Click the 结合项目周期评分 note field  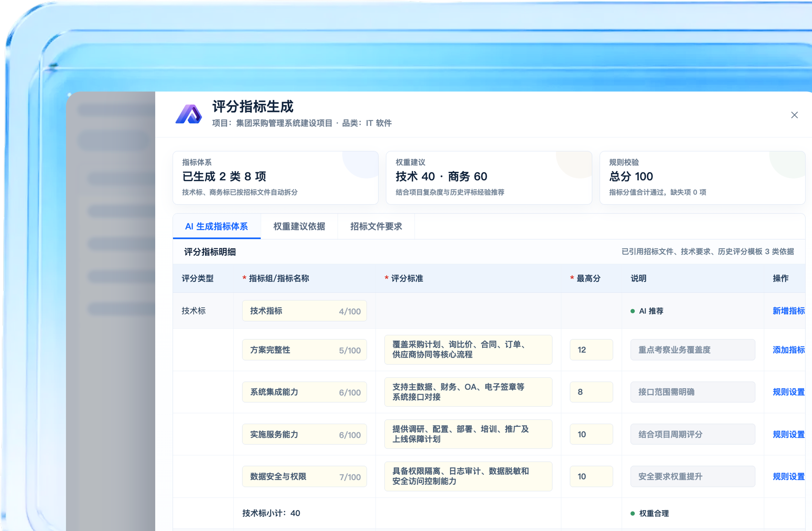tap(693, 434)
